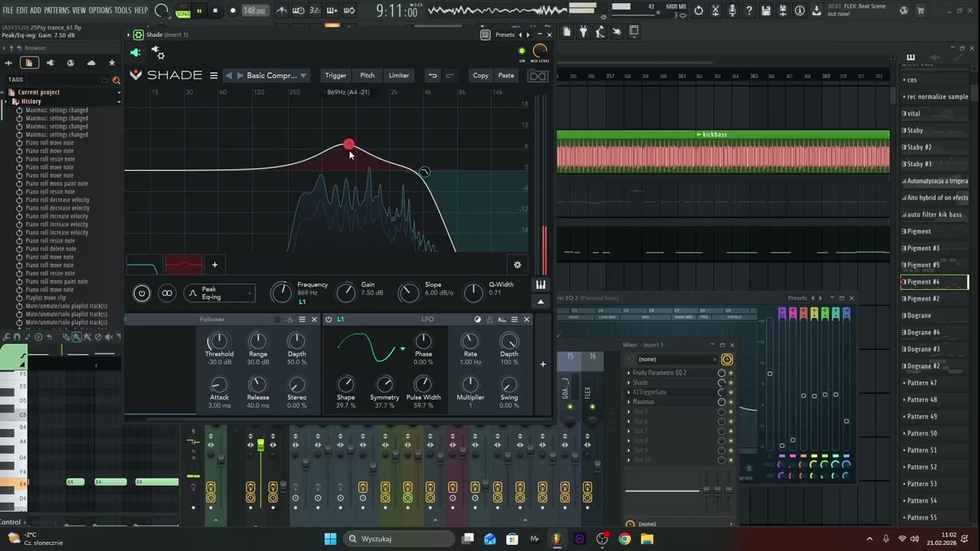
Task: Click the red EQ band node at 869 Hz
Action: click(x=348, y=145)
